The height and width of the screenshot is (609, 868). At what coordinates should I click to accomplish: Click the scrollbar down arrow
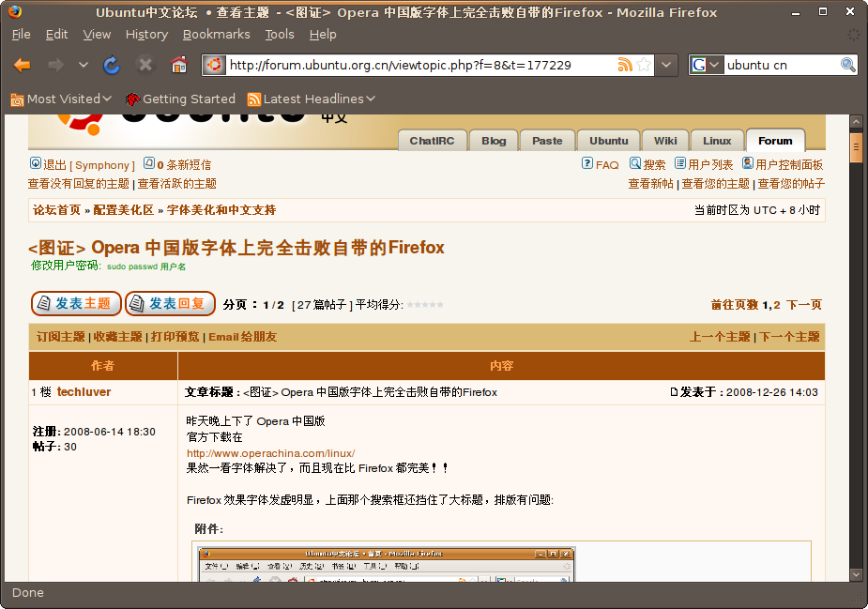click(x=857, y=574)
